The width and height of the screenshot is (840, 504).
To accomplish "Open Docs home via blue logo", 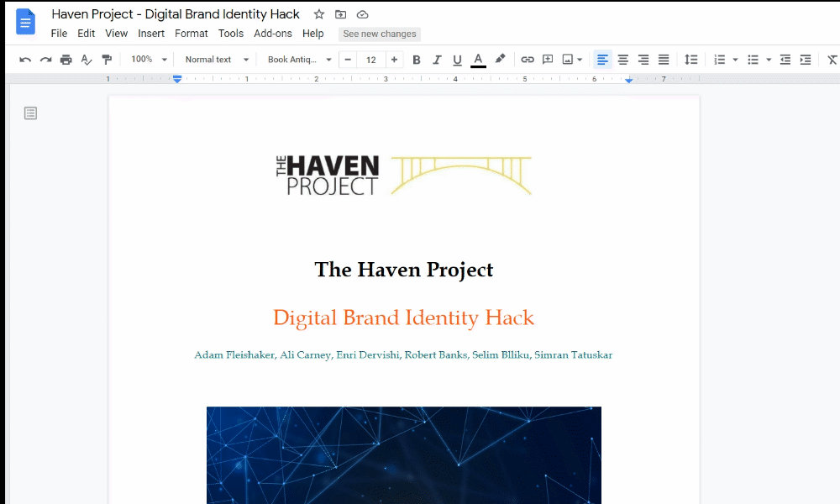I will (25, 22).
